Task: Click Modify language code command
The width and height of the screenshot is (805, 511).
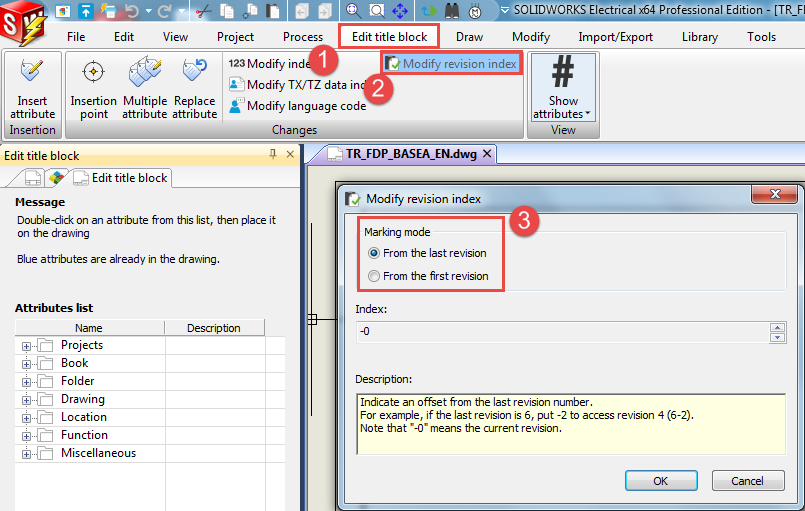Action: (x=298, y=106)
